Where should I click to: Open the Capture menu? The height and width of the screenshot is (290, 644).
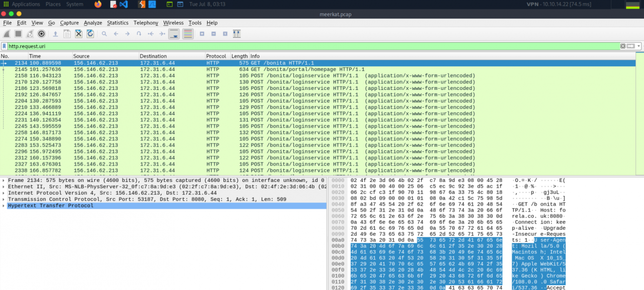click(x=69, y=23)
